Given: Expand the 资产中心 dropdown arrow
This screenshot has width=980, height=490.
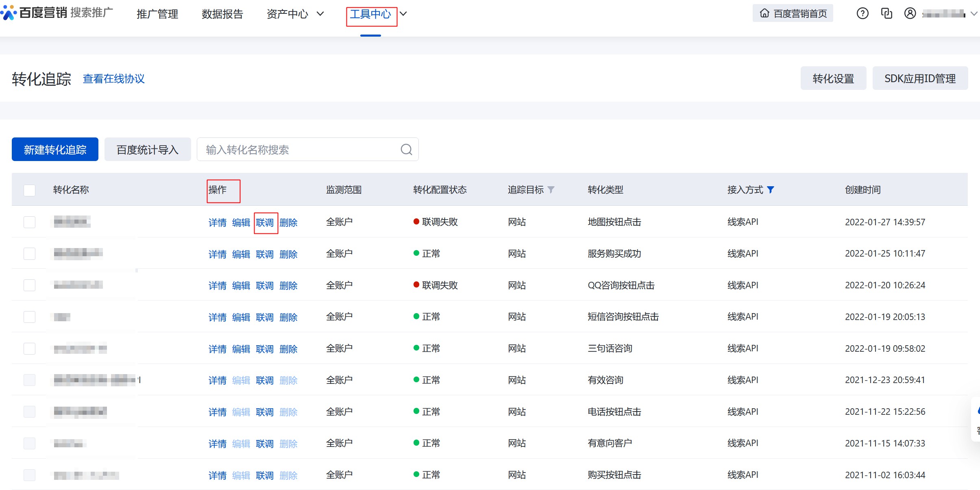Looking at the screenshot, I should (x=320, y=14).
